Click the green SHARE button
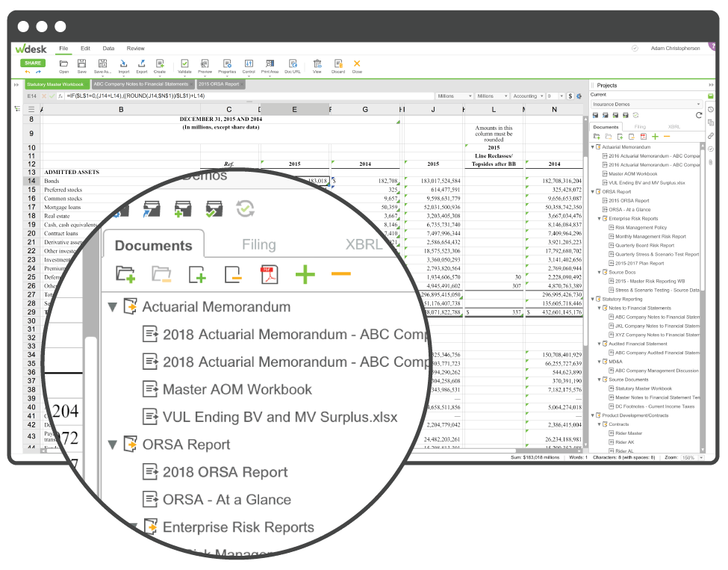The width and height of the screenshot is (728, 570). point(33,63)
